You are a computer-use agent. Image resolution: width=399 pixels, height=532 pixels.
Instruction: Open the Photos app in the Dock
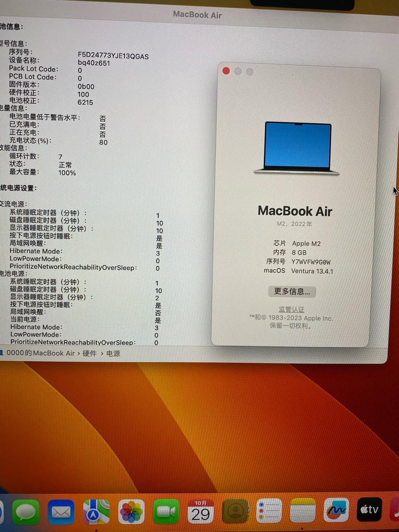(131, 512)
